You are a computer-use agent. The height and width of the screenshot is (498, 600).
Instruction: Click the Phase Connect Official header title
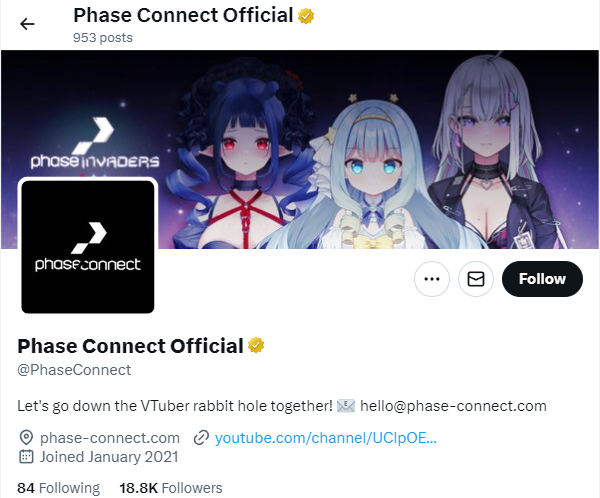[x=183, y=16]
